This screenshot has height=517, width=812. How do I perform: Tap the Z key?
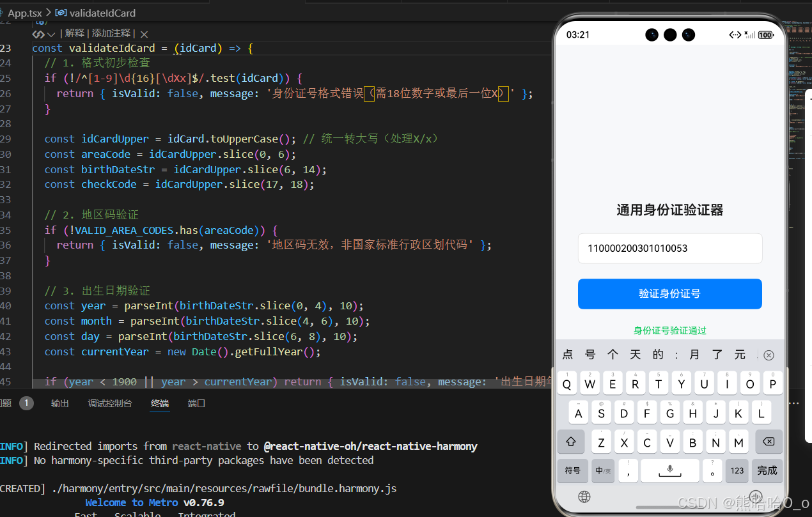click(601, 442)
